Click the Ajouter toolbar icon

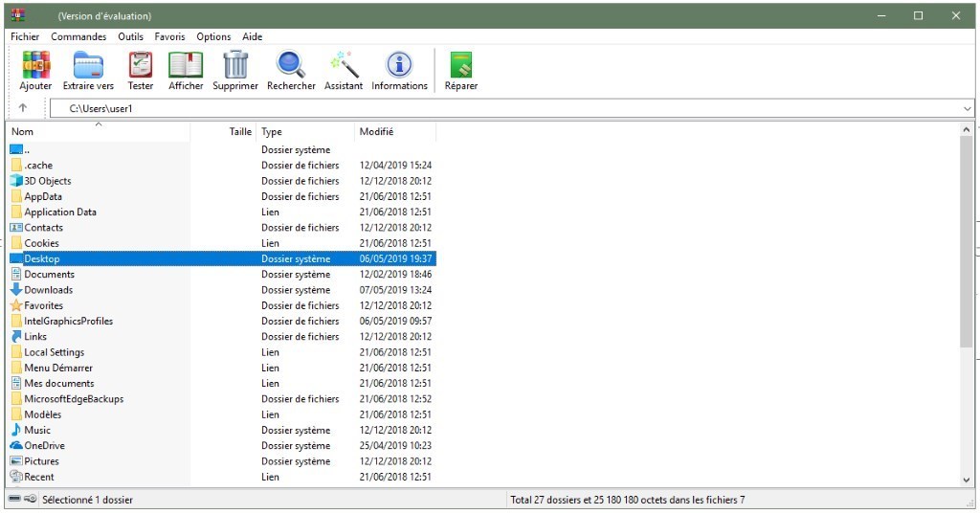(35, 65)
